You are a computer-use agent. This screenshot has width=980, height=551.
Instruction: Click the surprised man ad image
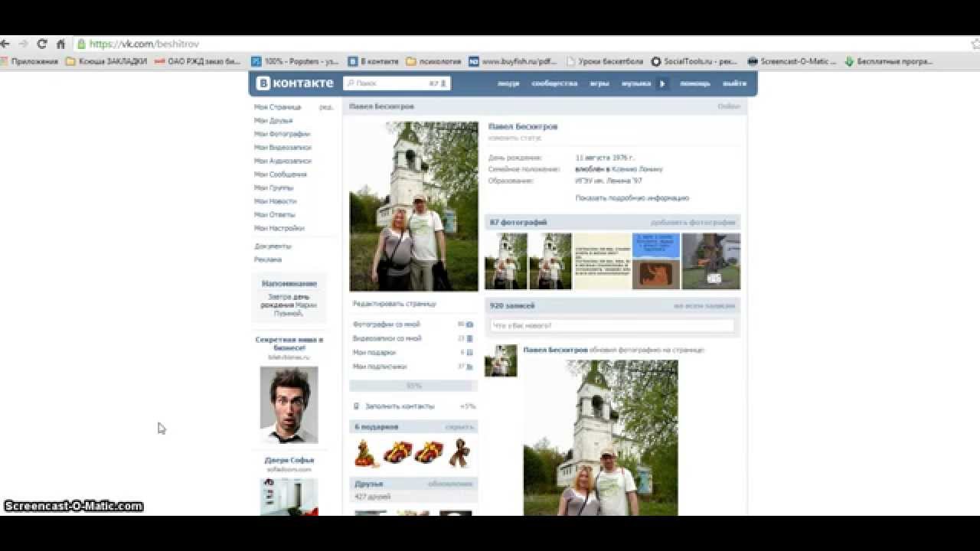289,405
